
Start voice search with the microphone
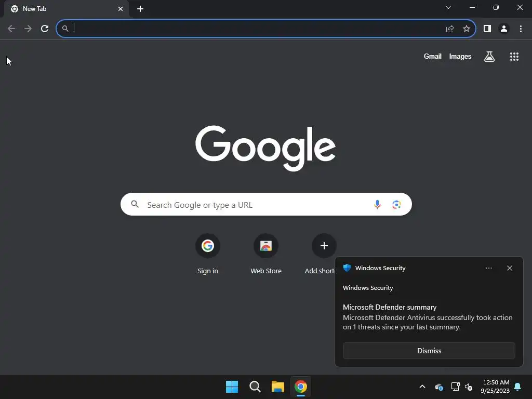377,204
